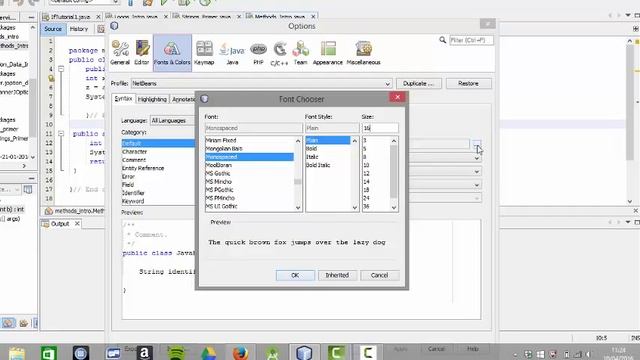640x360 pixels.
Task: Select Keyword category in list
Action: click(x=158, y=201)
